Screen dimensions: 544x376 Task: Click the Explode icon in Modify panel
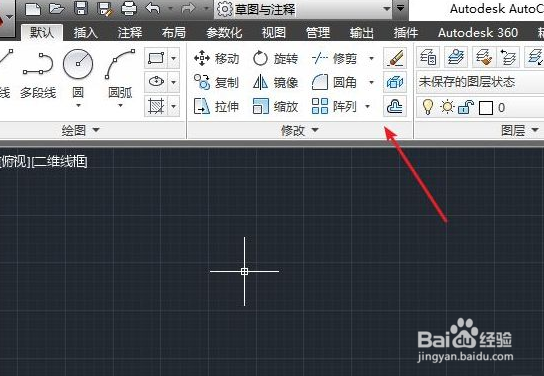(395, 82)
